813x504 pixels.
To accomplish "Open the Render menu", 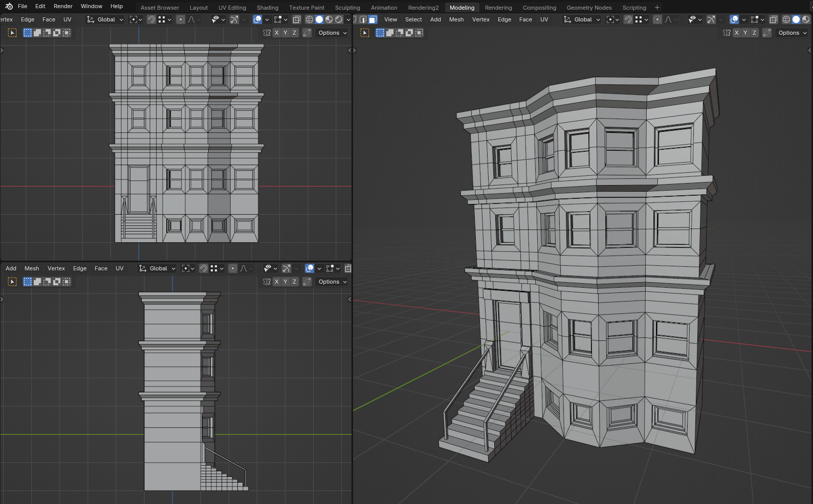I will tap(63, 6).
